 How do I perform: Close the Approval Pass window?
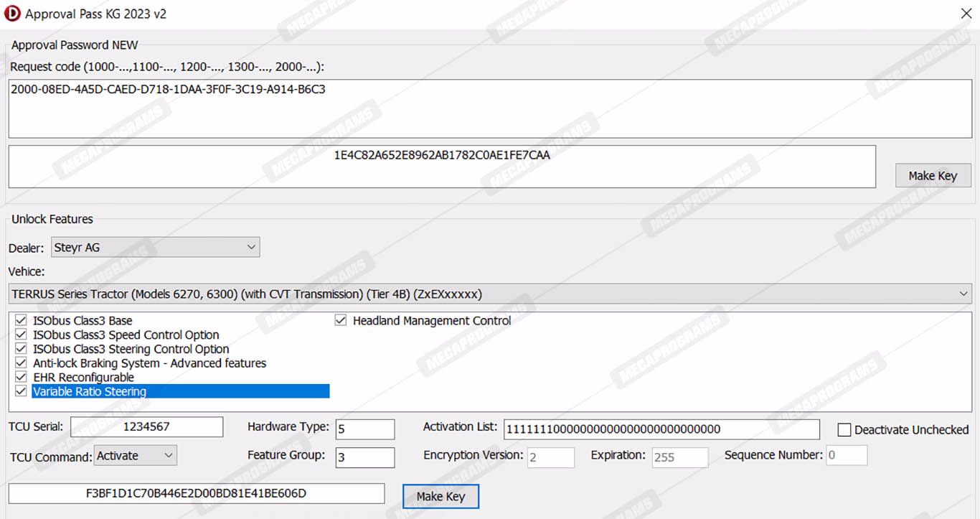click(966, 14)
